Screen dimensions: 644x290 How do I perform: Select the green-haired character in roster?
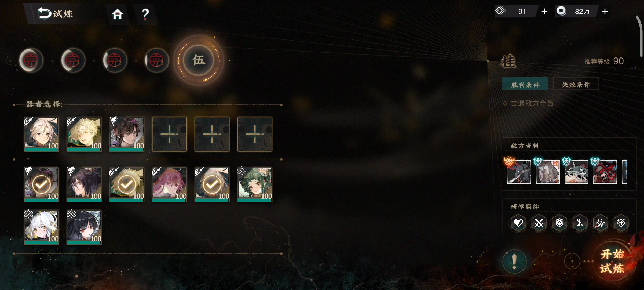click(x=255, y=185)
